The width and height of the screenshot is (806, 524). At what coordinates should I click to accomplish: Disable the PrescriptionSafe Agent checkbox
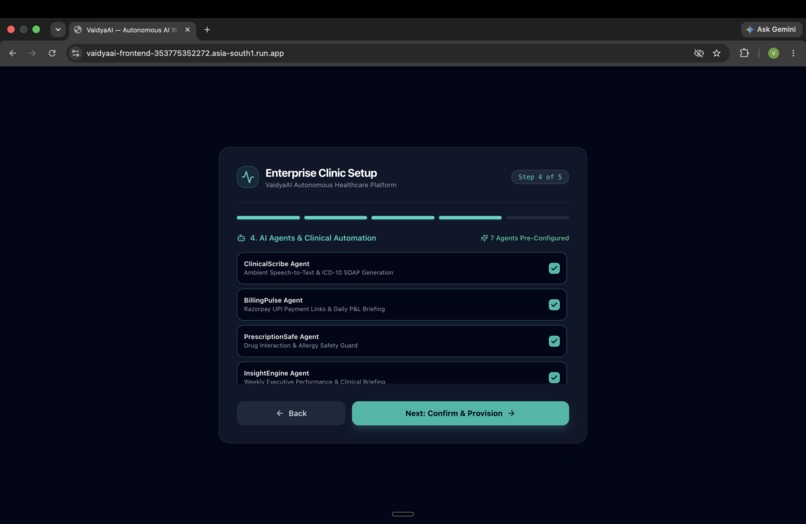[x=554, y=341]
